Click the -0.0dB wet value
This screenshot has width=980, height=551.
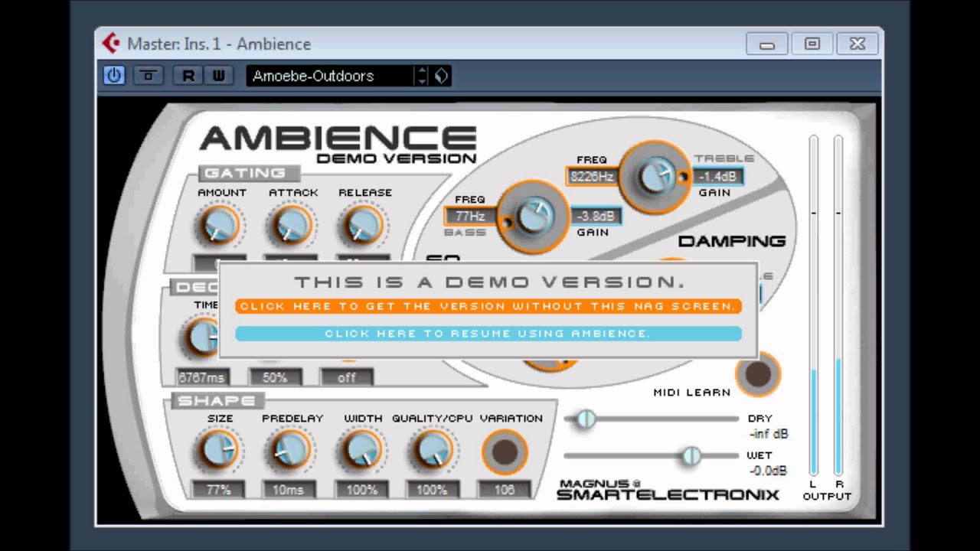tap(767, 471)
